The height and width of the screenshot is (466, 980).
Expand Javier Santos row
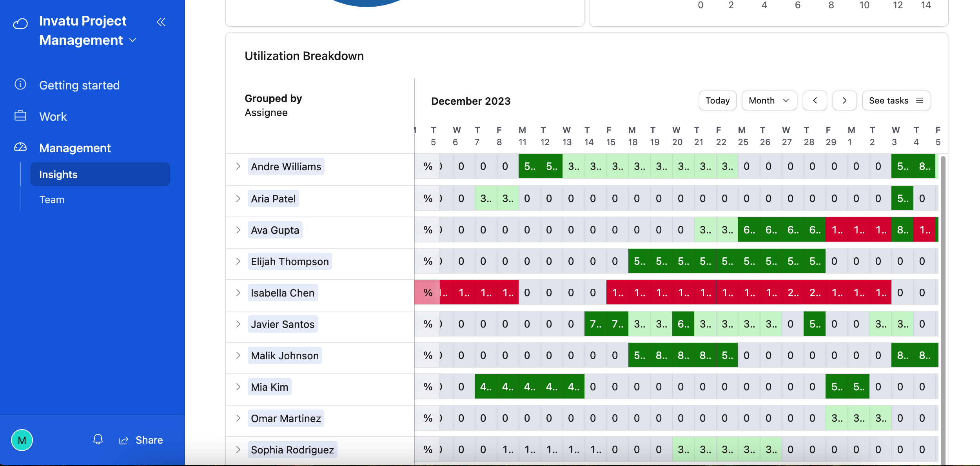tap(238, 324)
